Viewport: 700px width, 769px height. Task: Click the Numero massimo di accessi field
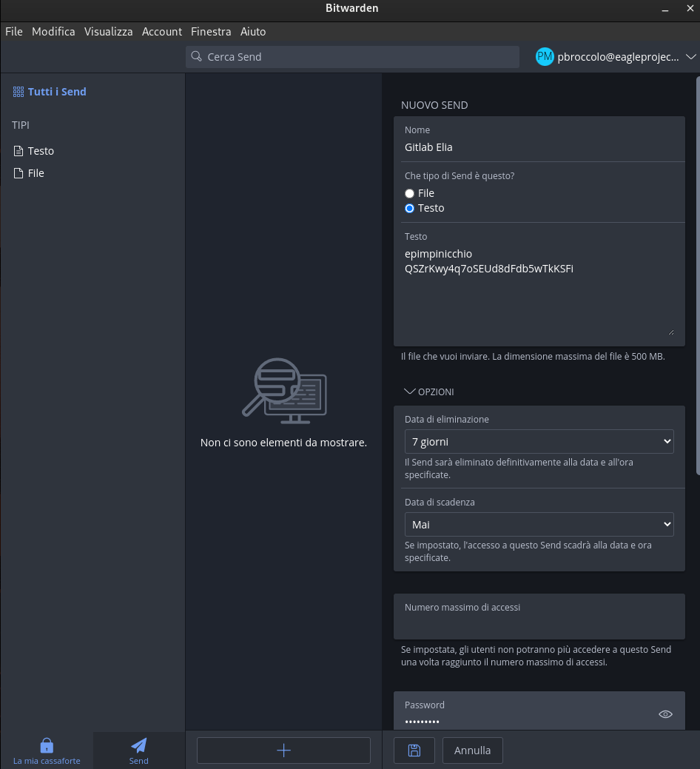(539, 625)
